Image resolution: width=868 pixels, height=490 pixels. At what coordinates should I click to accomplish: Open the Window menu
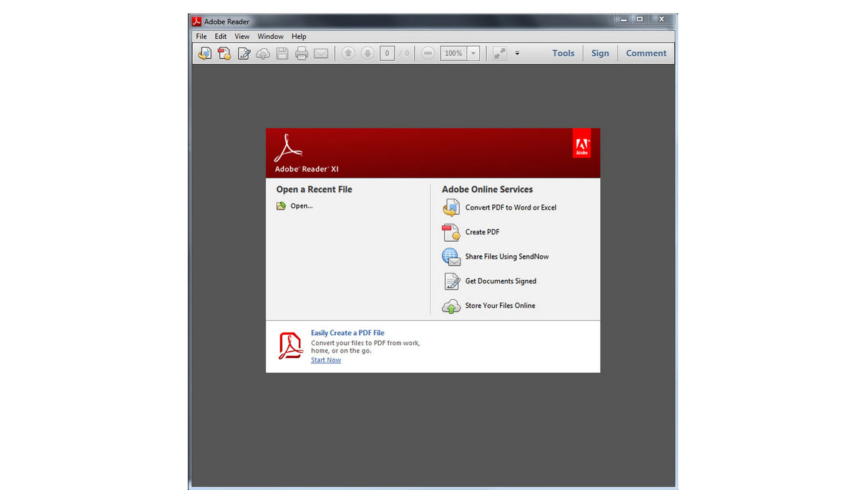click(x=270, y=36)
